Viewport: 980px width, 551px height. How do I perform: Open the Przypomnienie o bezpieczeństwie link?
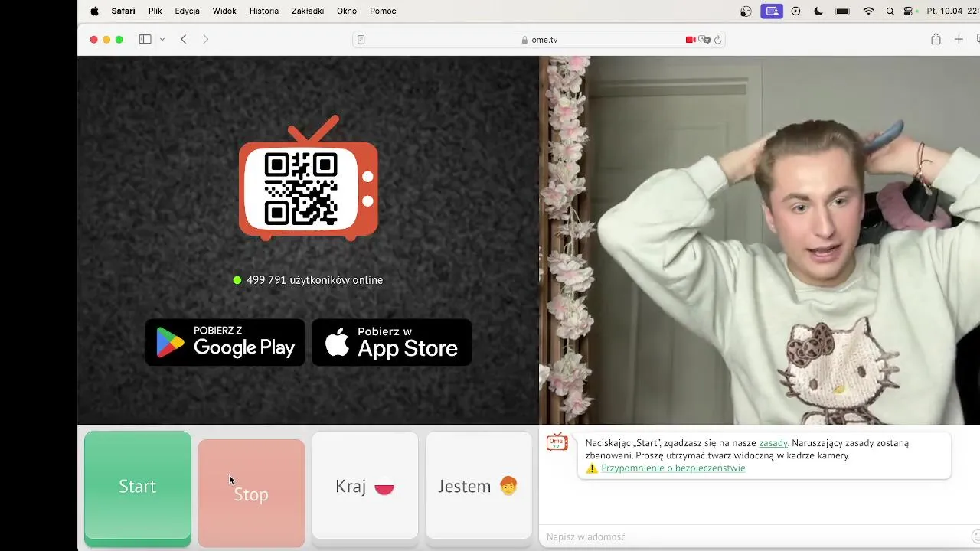click(673, 468)
